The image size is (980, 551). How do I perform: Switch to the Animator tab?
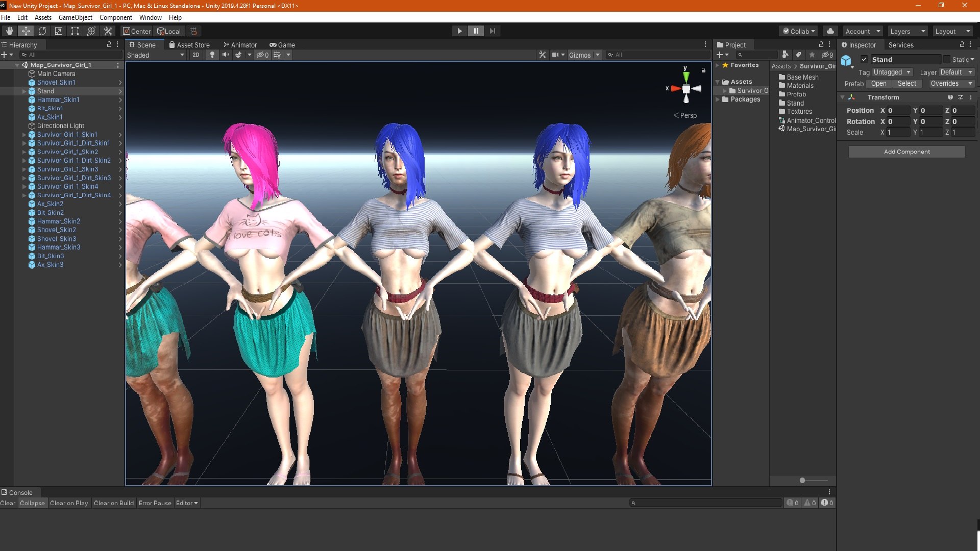[240, 45]
